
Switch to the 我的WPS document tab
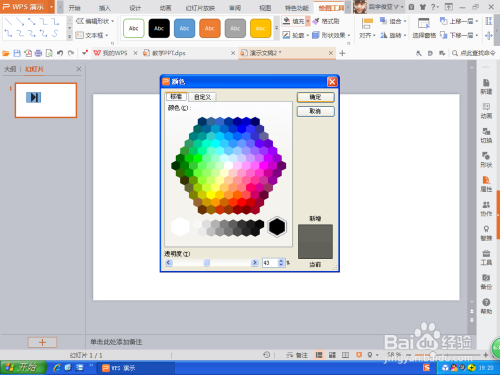tap(115, 53)
